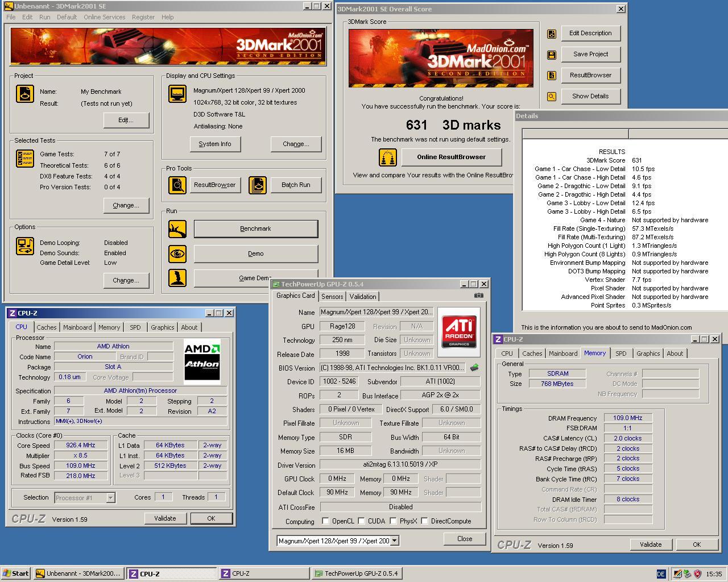Viewport: 728px width, 582px height.
Task: Click the Windows Start button
Action: (x=16, y=574)
